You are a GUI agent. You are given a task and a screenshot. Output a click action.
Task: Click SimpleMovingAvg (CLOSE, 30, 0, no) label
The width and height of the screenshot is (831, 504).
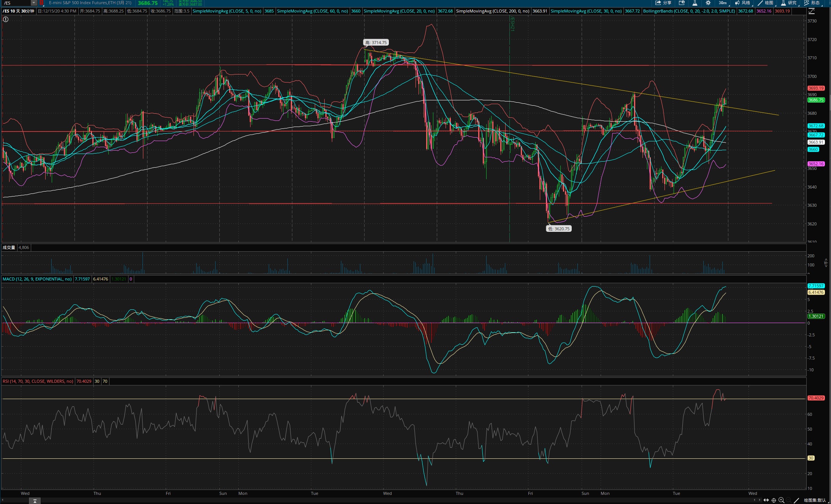pyautogui.click(x=586, y=11)
